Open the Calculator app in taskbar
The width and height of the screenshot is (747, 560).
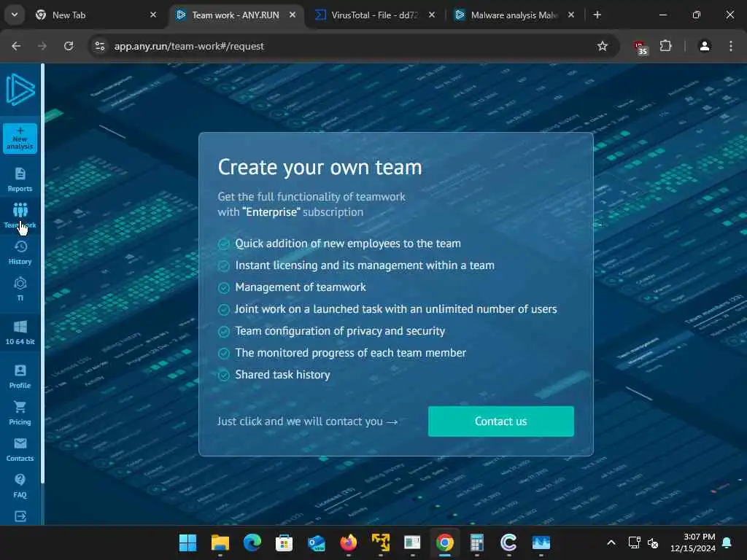477,542
